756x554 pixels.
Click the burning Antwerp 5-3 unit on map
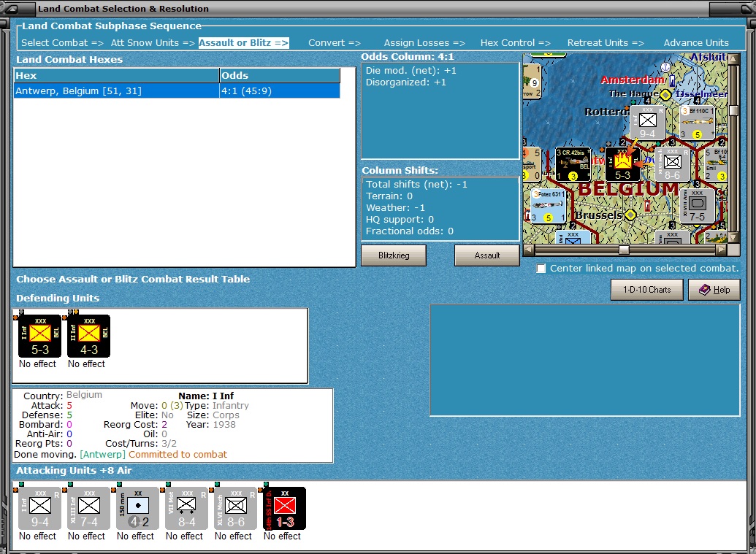622,164
